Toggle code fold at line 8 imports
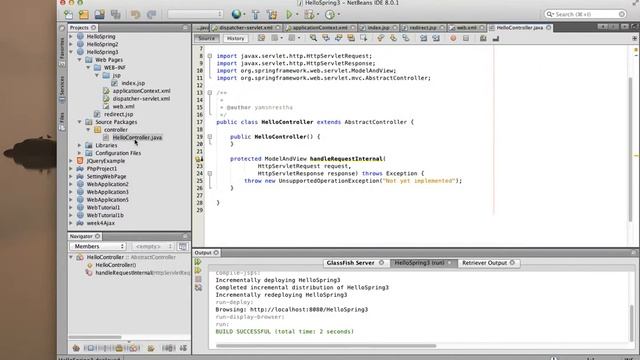Screen dimensions: 640x360 click(209, 56)
